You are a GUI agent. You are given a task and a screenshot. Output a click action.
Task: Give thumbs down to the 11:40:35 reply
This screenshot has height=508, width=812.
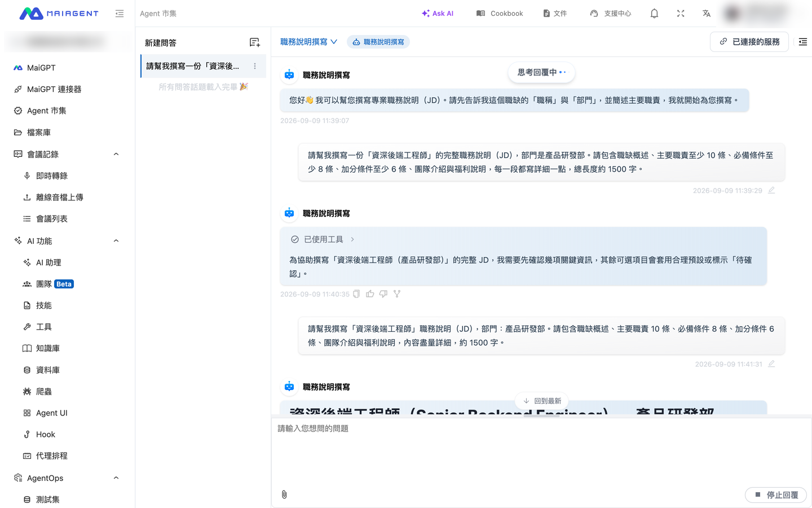[383, 294]
